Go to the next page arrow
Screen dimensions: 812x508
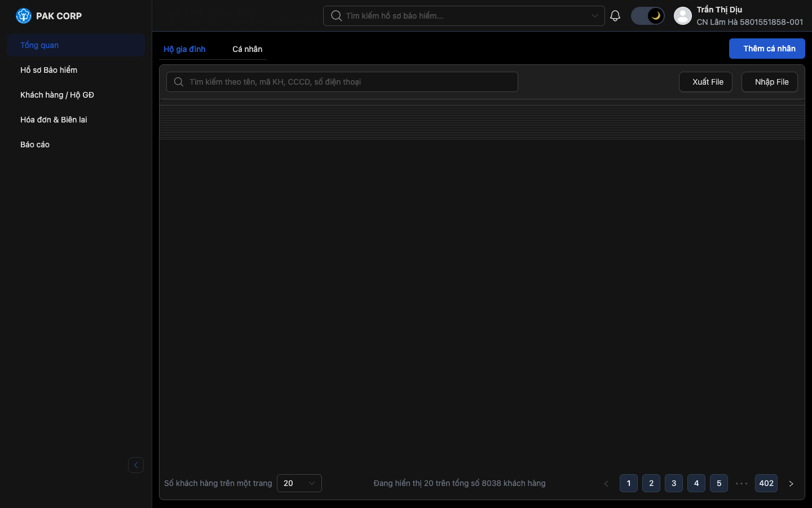(x=791, y=484)
